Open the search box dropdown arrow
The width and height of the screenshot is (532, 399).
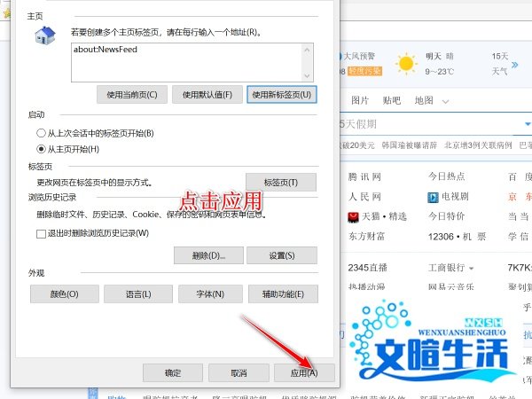click(x=528, y=124)
